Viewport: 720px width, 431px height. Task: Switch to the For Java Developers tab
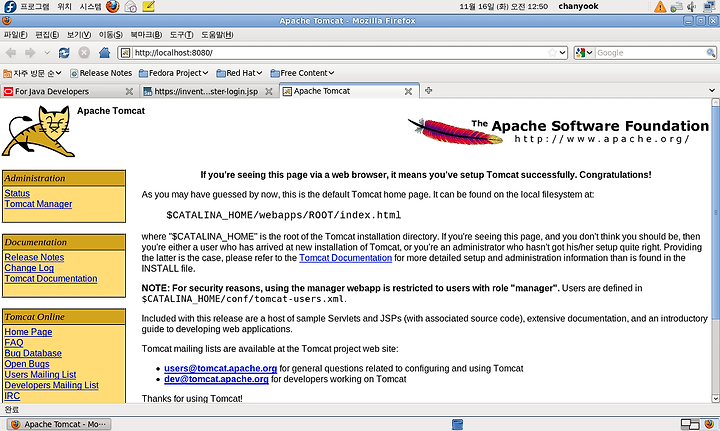click(x=68, y=91)
